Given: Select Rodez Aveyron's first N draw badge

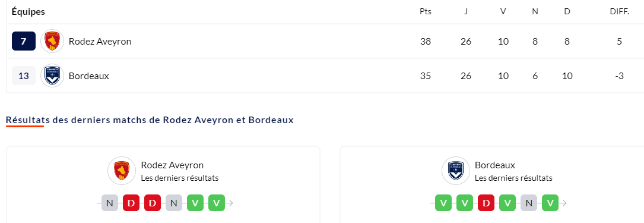Looking at the screenshot, I should [110, 203].
